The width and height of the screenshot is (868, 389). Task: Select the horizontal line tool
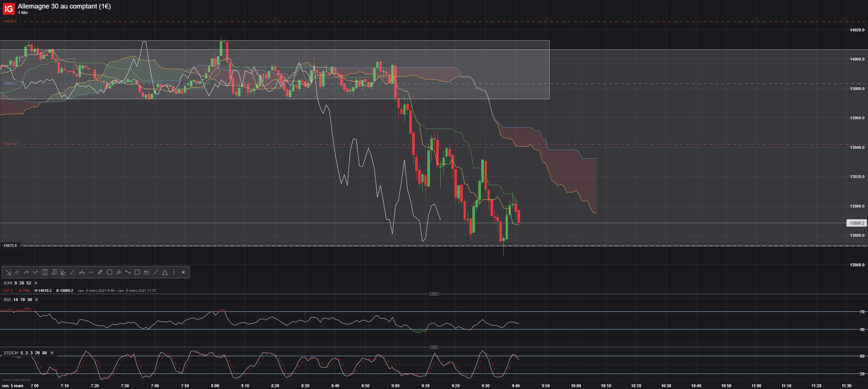91,272
